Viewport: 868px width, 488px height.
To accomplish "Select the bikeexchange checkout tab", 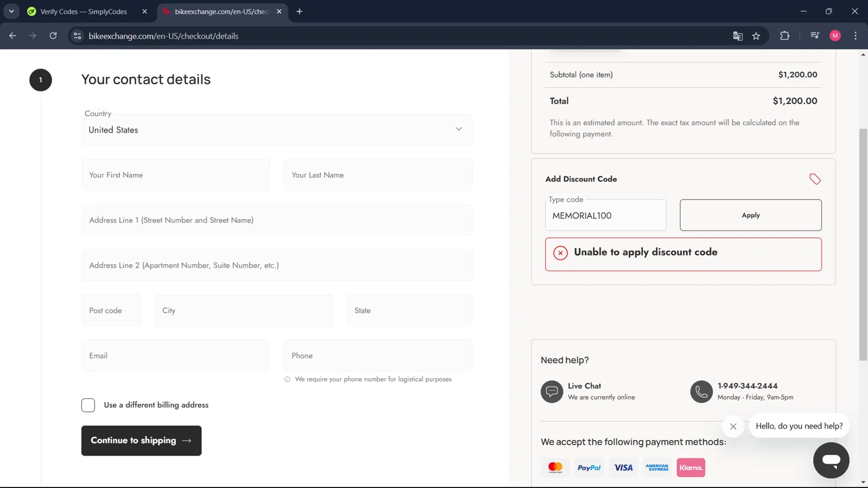I will click(223, 12).
